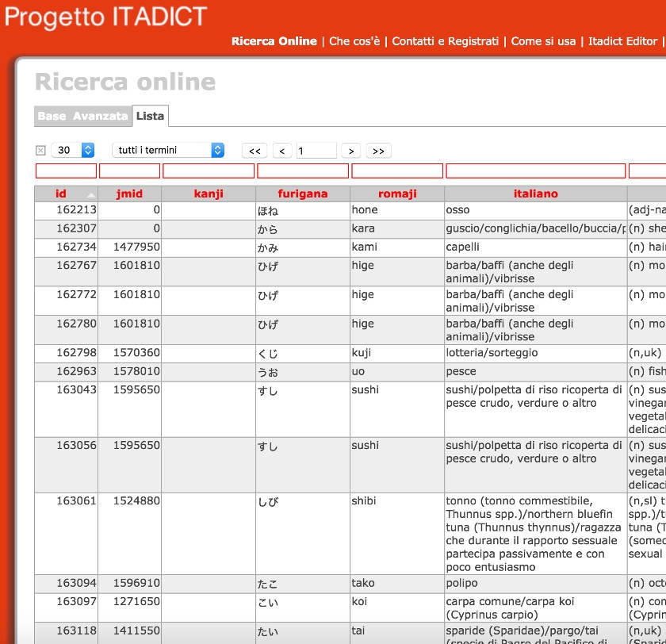666x644 pixels.
Task: Go to first page with << button
Action: click(255, 151)
